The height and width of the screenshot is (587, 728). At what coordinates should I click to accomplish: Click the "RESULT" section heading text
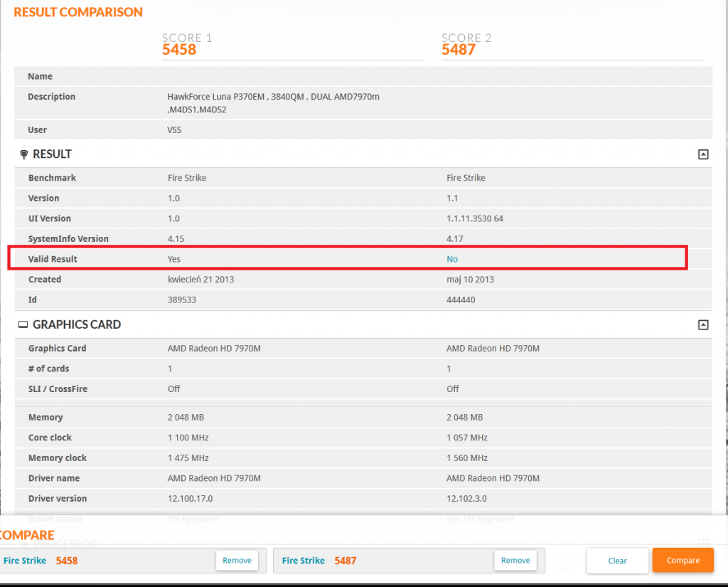52,154
